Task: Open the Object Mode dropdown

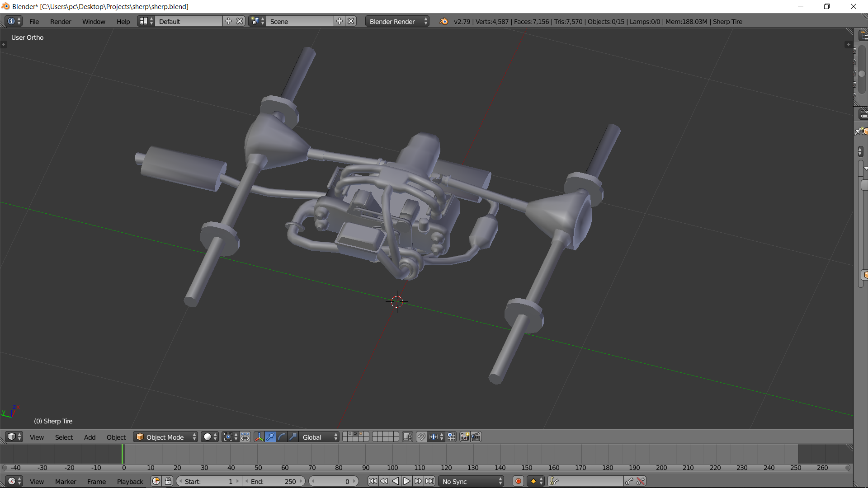Action: tap(165, 437)
